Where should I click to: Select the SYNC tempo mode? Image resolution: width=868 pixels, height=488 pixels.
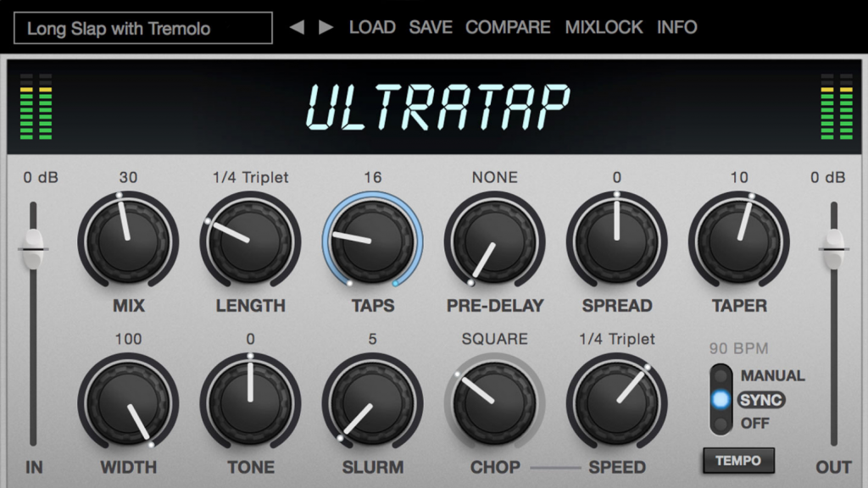(761, 400)
